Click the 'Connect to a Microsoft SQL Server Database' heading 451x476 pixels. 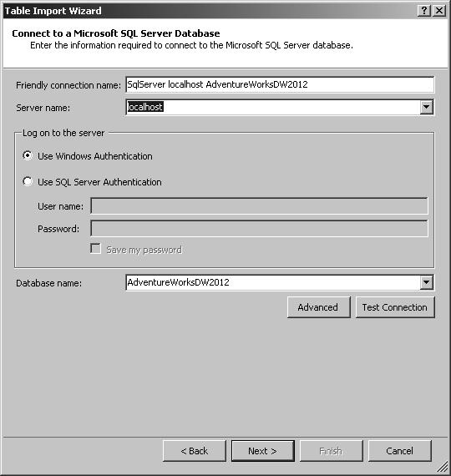(x=116, y=33)
